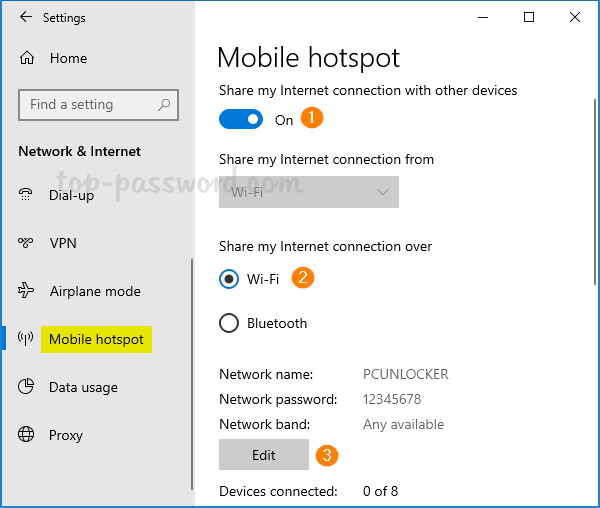Open Proxy settings
This screenshot has height=508, width=600.
[x=66, y=436]
